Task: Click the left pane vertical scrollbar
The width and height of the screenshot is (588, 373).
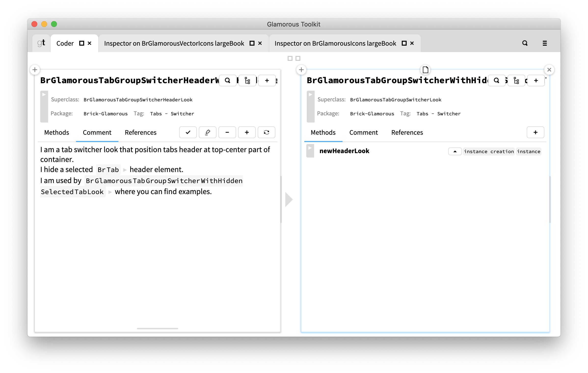Action: [x=281, y=200]
